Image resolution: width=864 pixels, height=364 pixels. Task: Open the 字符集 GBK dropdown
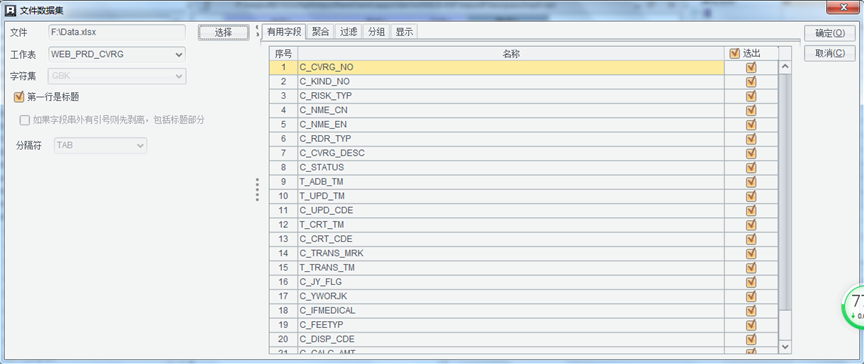(x=117, y=76)
